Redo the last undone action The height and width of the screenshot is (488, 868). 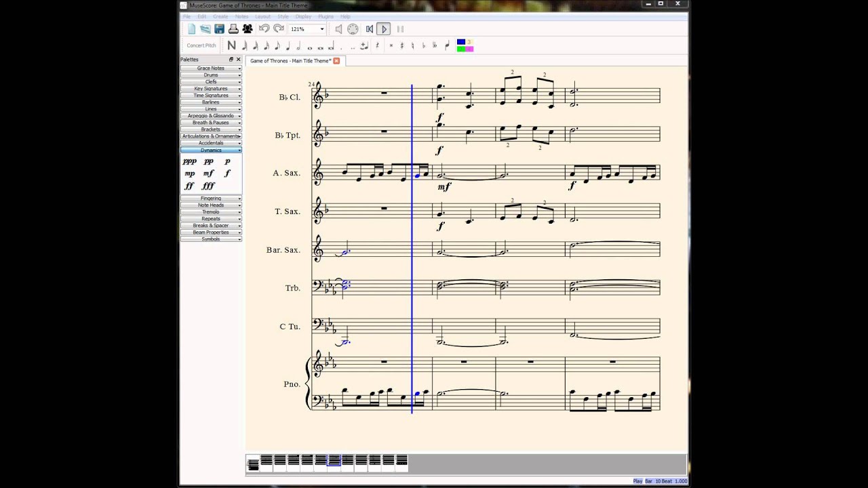point(279,28)
